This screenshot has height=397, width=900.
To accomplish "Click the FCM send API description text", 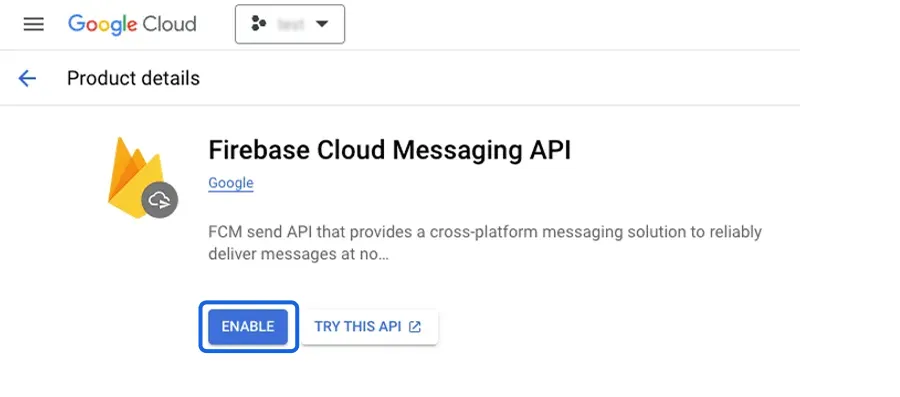I will 485,243.
